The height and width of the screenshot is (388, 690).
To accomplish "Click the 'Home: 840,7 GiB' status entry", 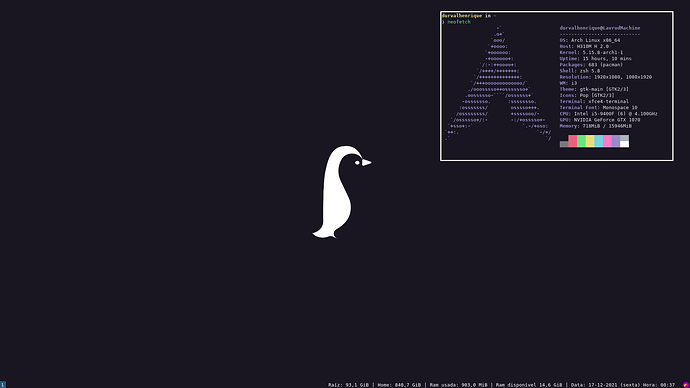I will pyautogui.click(x=399, y=385).
